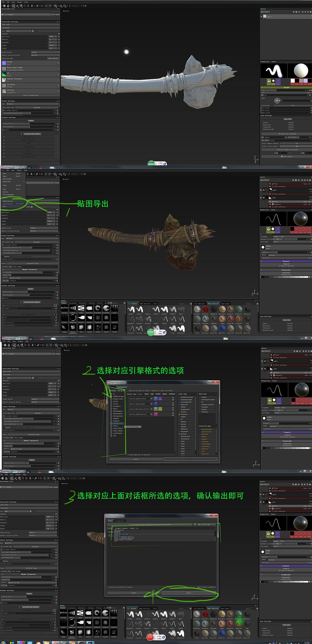Expand the Color Correction section arrow
The width and height of the screenshot is (312, 644).
pyautogui.click(x=4, y=140)
